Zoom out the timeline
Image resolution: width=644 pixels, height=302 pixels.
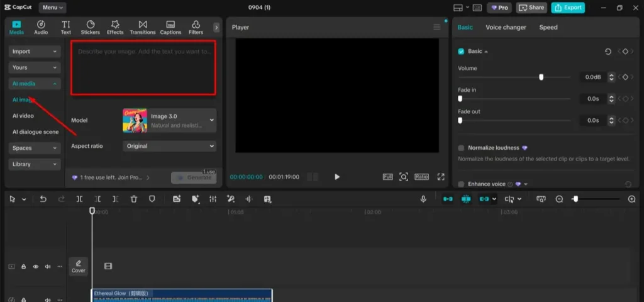[x=559, y=199]
